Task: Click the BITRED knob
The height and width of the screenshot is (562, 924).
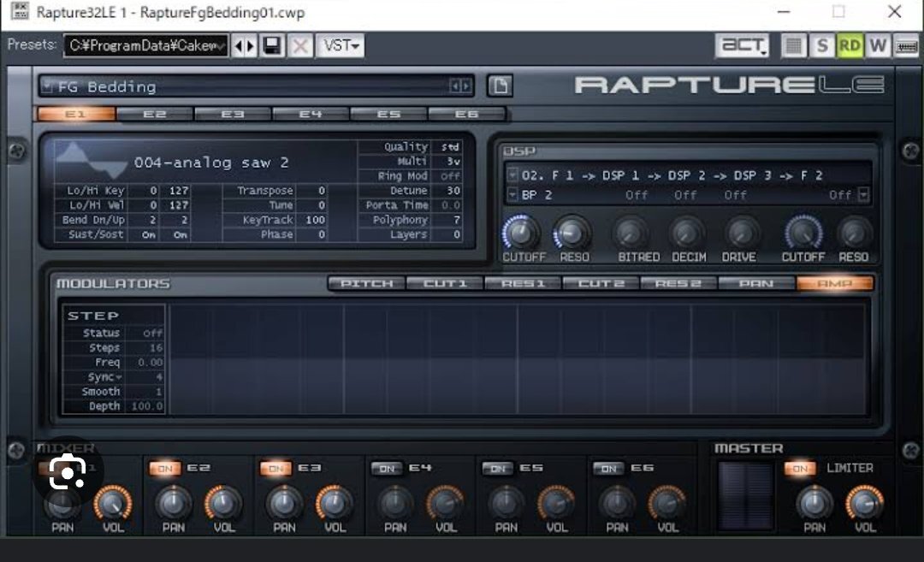Action: 631,233
